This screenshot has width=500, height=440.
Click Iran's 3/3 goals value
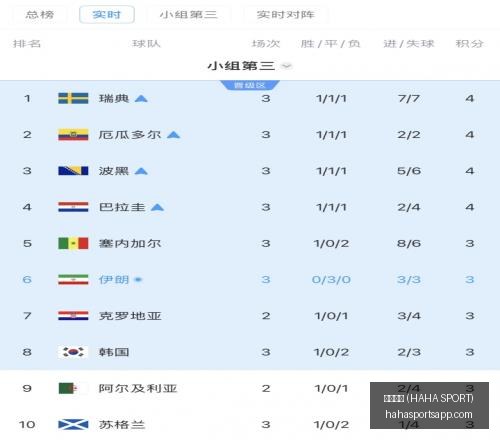(409, 280)
